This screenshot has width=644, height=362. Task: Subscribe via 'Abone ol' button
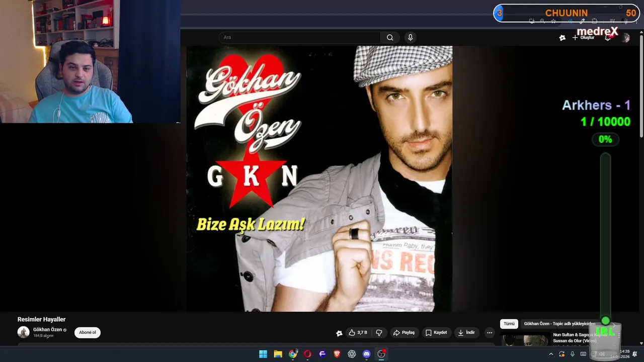point(88,332)
